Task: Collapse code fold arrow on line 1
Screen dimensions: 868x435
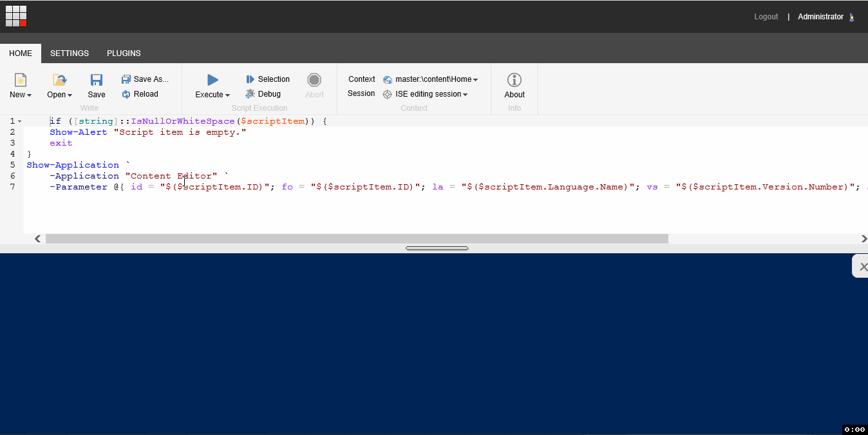Action: point(19,121)
